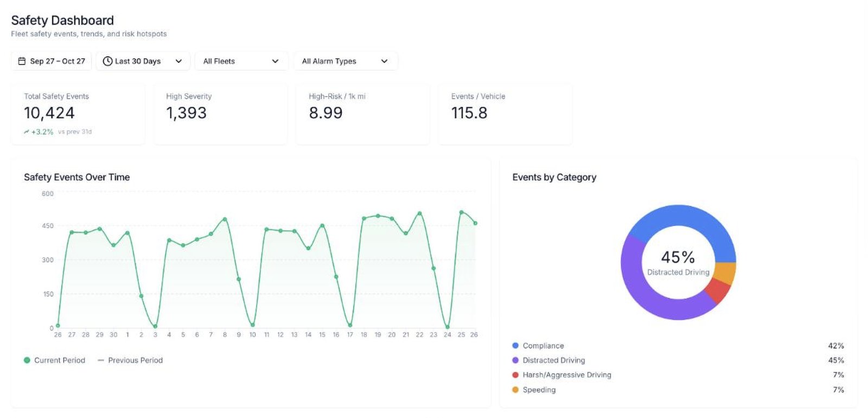This screenshot has width=868, height=418.
Task: Click the chevron arrow in All Alarm Types selector
Action: tap(384, 61)
